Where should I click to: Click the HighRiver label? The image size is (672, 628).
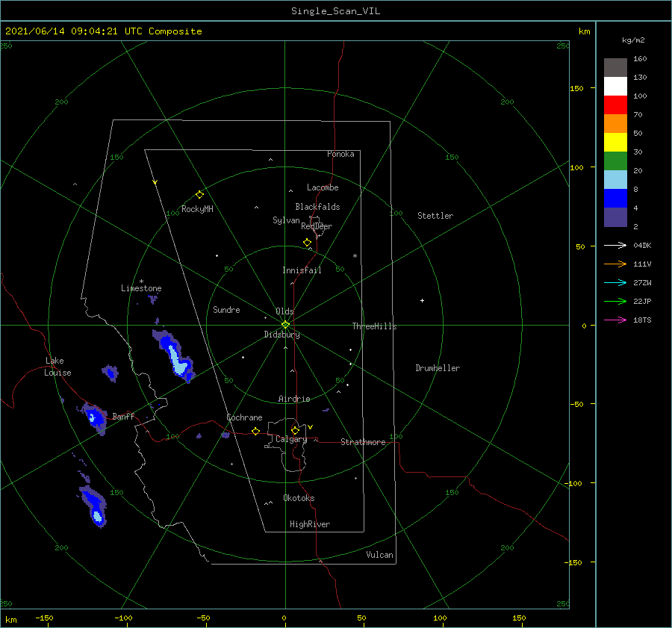coord(310,524)
